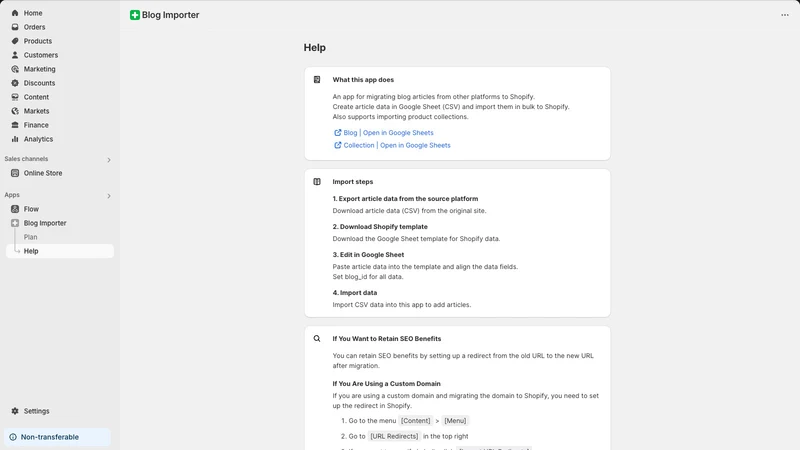Viewport: 800px width, 450px height.
Task: Click the Discounts badge icon
Action: pos(15,83)
